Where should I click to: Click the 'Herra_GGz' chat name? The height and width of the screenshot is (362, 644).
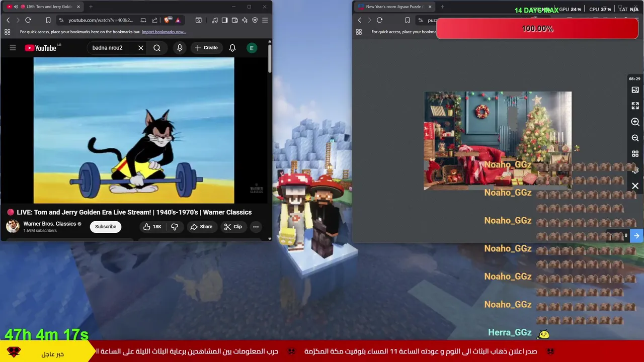pyautogui.click(x=510, y=332)
